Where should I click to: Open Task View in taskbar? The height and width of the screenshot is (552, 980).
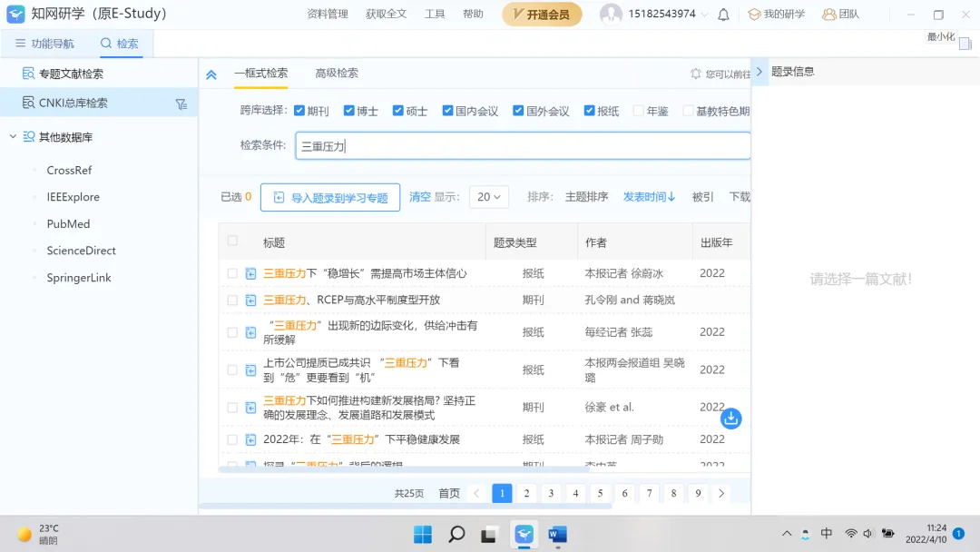(x=489, y=535)
